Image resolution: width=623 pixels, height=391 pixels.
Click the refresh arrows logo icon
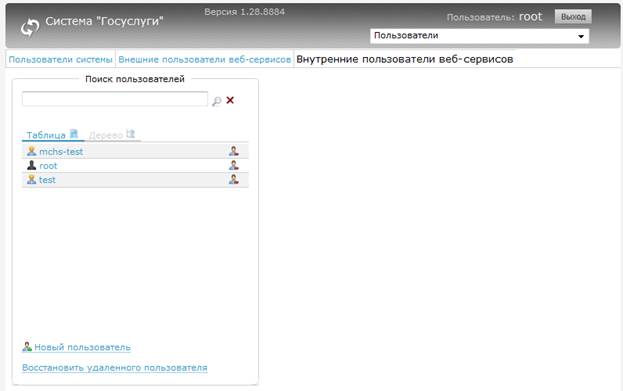[30, 27]
